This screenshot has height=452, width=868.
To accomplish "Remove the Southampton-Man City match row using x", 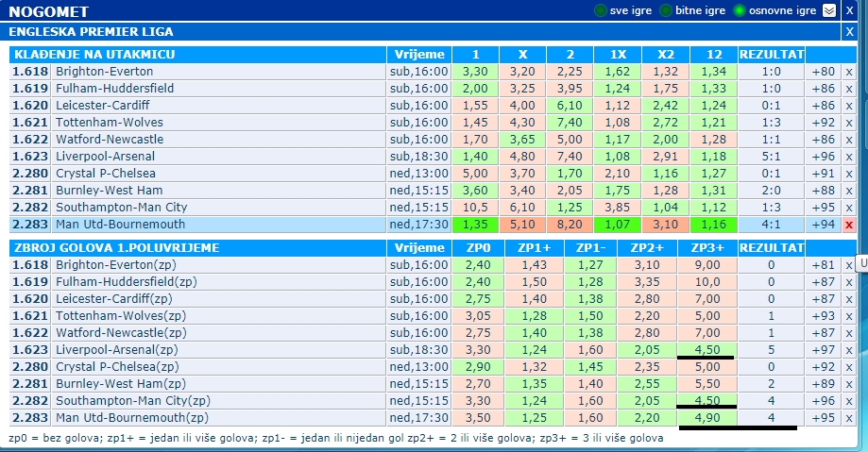I will pyautogui.click(x=848, y=208).
